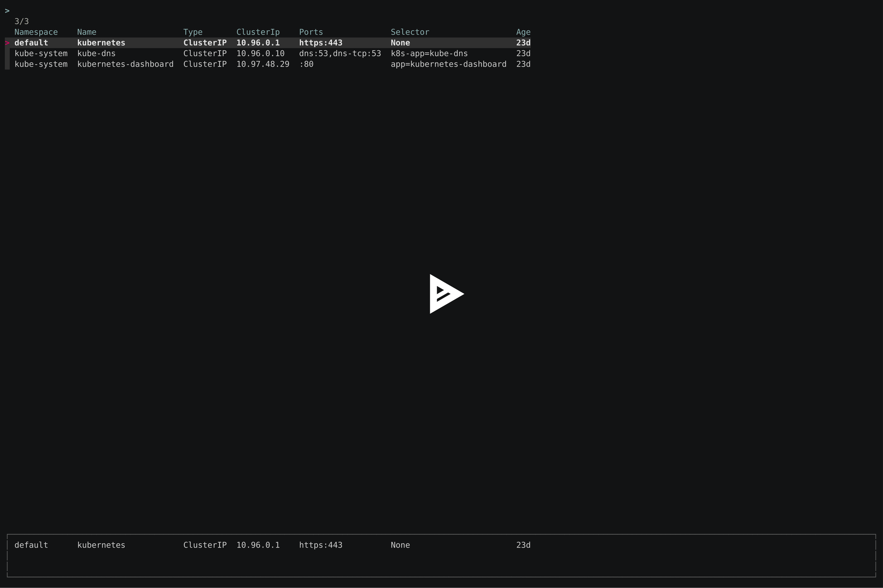Select the kube-dns service name
Image resolution: width=883 pixels, height=588 pixels.
pos(97,54)
